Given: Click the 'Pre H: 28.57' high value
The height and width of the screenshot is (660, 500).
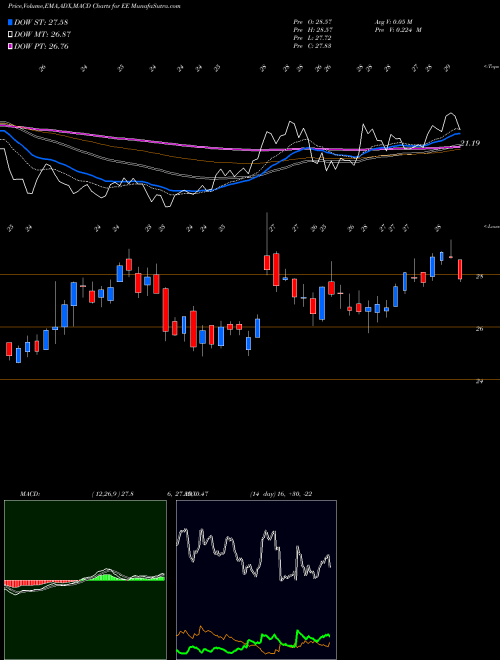Looking at the screenshot, I should (312, 29).
